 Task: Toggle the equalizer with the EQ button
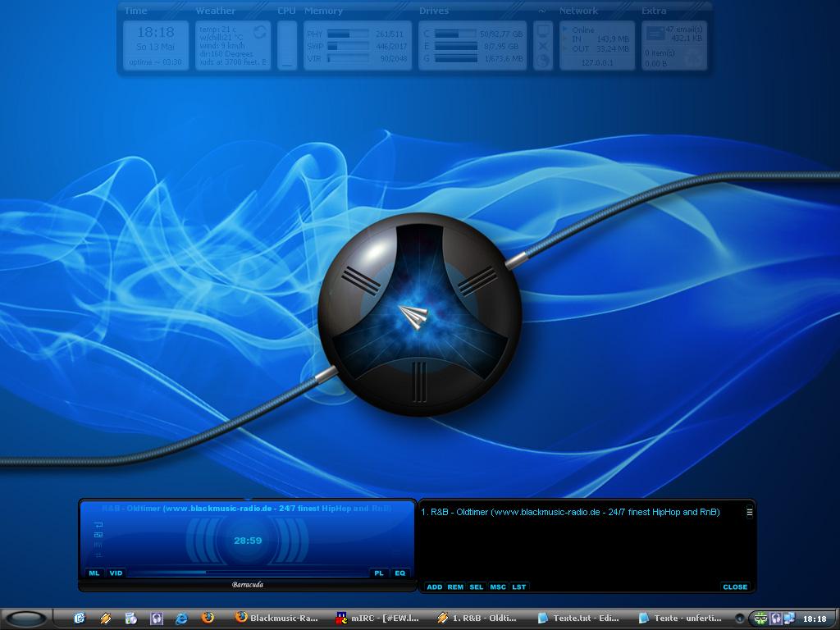click(x=400, y=573)
